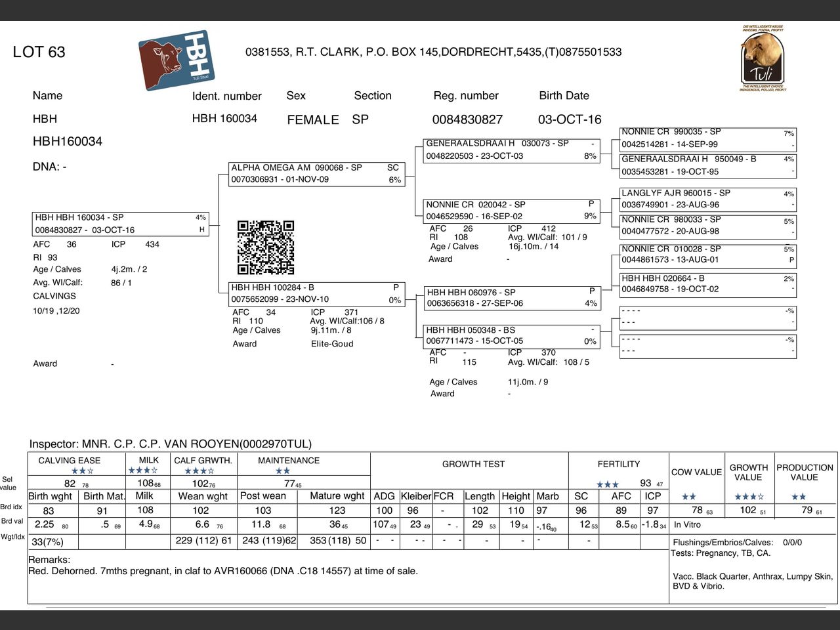Click the LOT 63 heading

(x=39, y=52)
